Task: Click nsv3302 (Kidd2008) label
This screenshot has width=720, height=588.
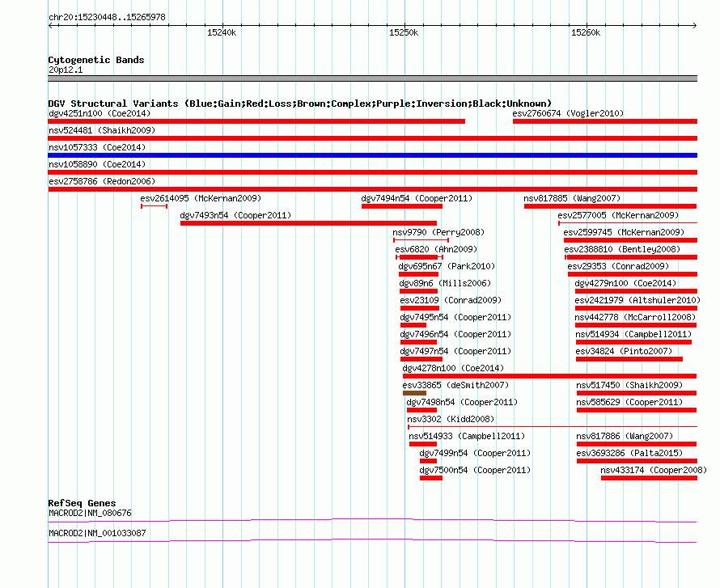Action: pos(451,419)
